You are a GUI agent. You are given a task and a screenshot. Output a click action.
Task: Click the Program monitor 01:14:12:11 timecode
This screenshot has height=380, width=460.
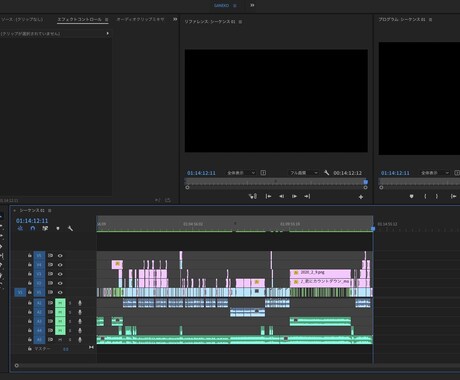click(395, 173)
